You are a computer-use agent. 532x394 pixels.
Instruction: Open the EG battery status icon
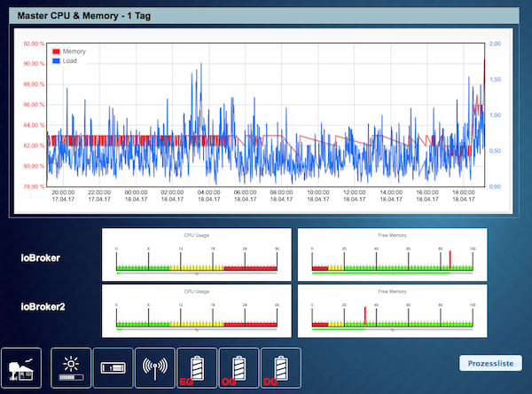pos(197,368)
